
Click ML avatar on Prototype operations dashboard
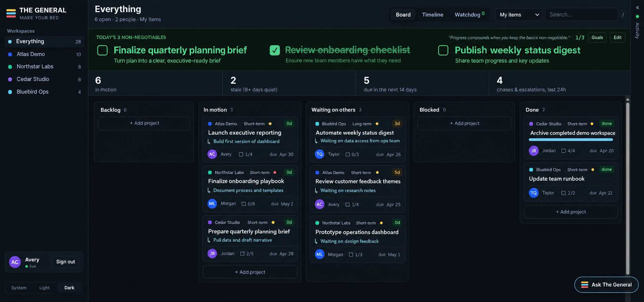click(320, 254)
